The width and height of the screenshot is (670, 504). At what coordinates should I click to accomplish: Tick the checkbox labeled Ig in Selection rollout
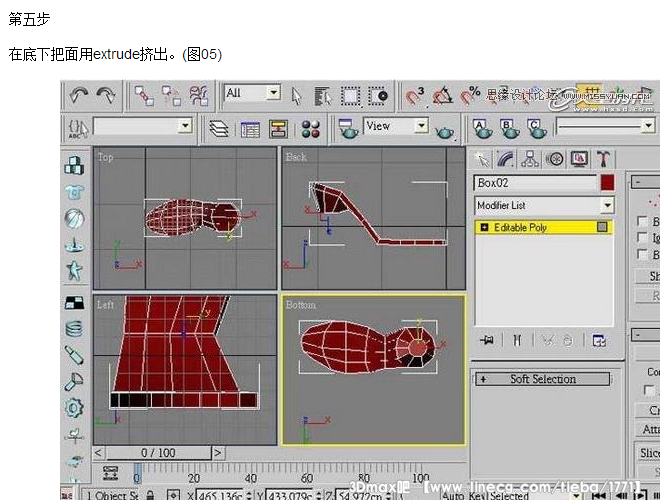(x=642, y=237)
